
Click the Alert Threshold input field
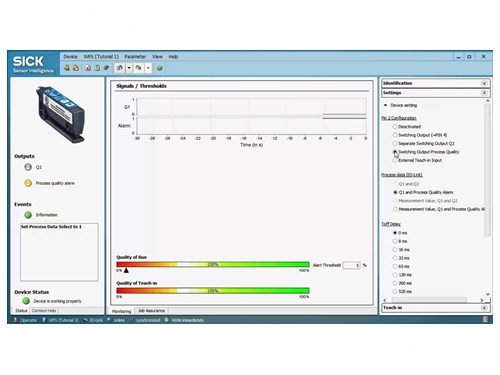point(352,265)
